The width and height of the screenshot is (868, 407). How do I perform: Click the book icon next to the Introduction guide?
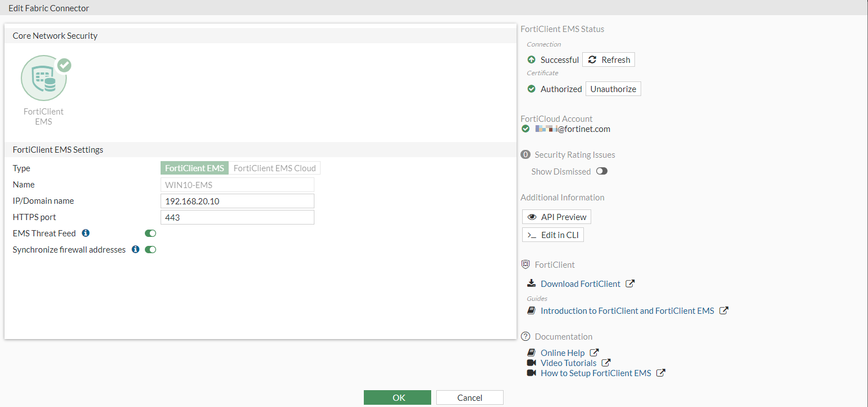pyautogui.click(x=531, y=310)
